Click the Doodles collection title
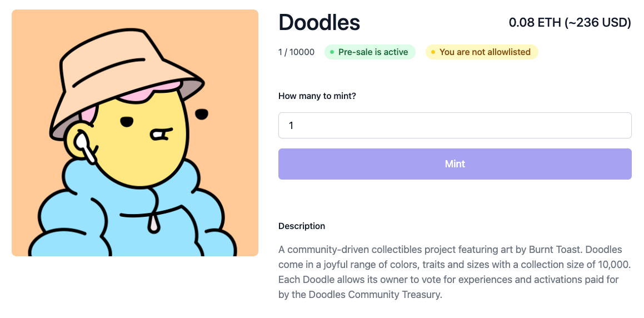The height and width of the screenshot is (318, 644). click(x=319, y=22)
